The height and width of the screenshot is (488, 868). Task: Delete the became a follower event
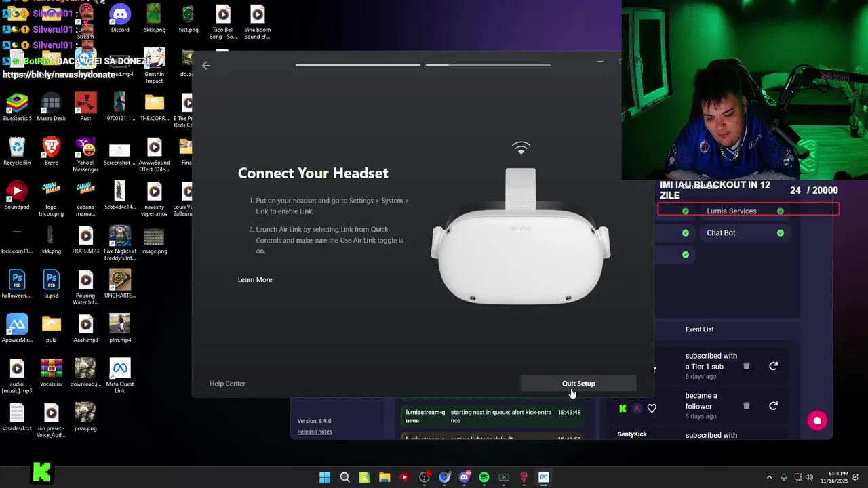click(747, 406)
